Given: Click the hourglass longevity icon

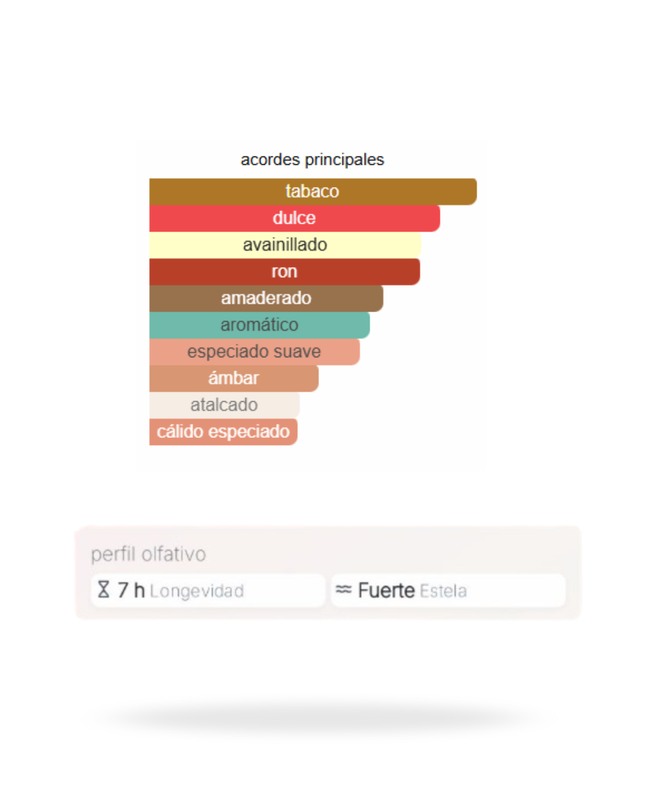Looking at the screenshot, I should [x=104, y=589].
